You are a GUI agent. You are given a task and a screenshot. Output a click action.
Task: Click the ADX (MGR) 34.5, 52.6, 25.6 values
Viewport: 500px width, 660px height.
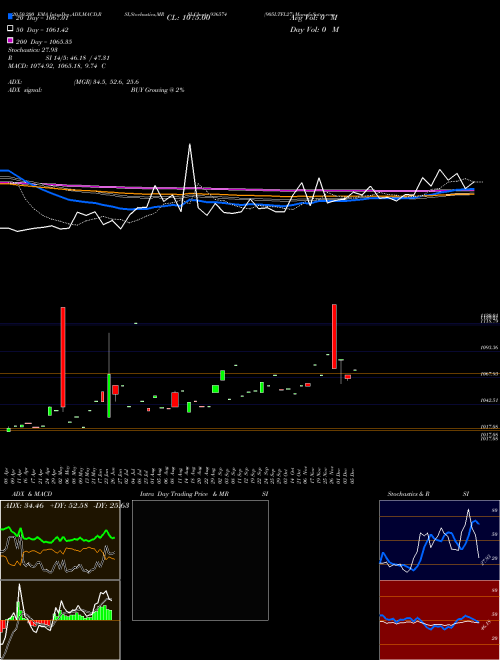pos(106,82)
